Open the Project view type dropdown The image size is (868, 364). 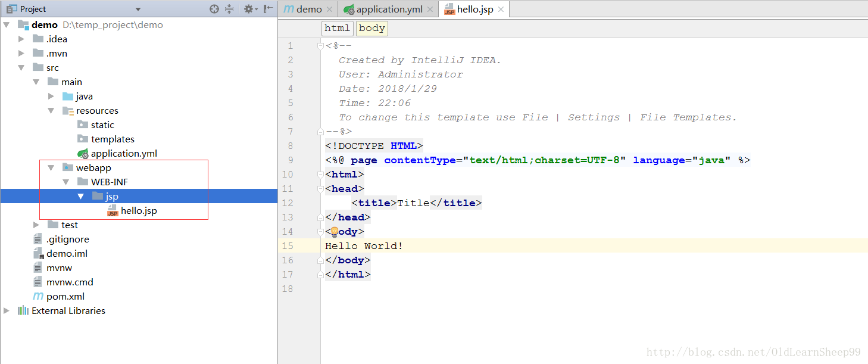[138, 10]
